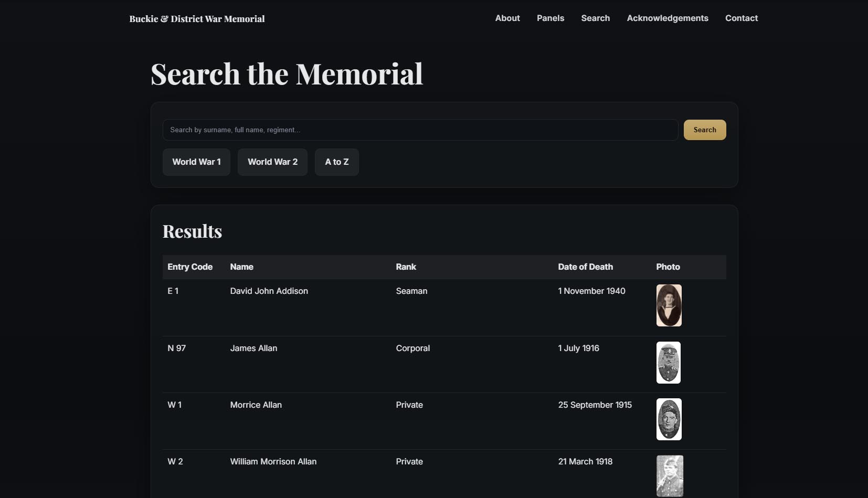
Task: Click inside the search input field
Action: pos(420,130)
